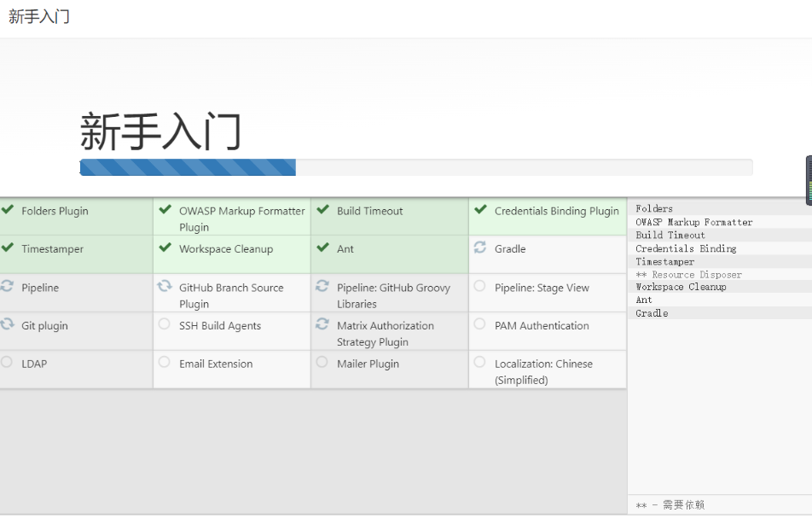Click the pending circle beside Email Extension

click(164, 362)
